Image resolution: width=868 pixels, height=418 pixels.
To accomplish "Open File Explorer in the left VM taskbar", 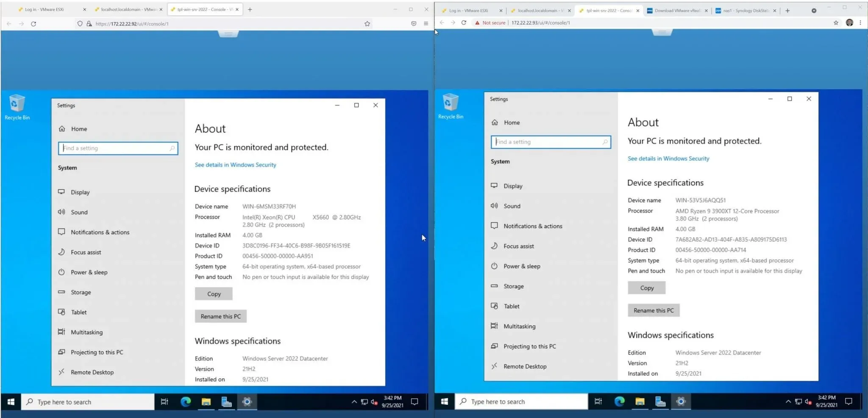I will [x=206, y=401].
